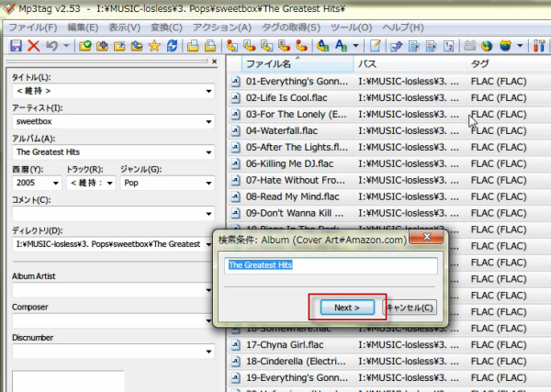The width and height of the screenshot is (551, 392).
Task: Open the アルバム dropdown with The Greatest Hits
Action: point(209,151)
